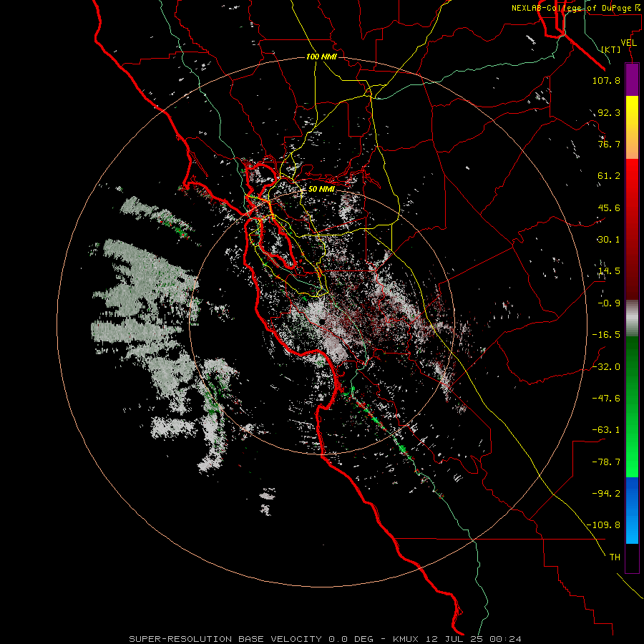Viewport: 644px width, 644px height.
Task: Click the SUPER-RESOLUTION BASE VELOCITY caption
Action: point(225,639)
